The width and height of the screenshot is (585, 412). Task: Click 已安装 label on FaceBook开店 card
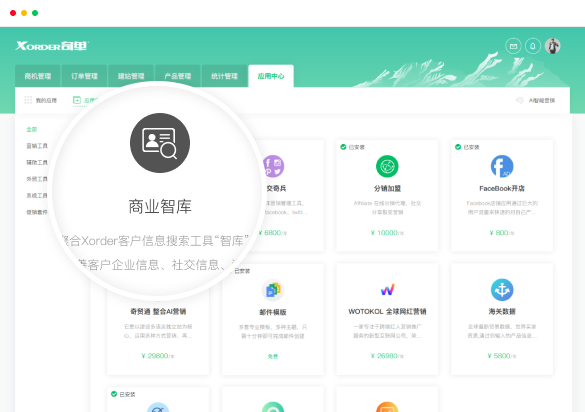coord(472,147)
